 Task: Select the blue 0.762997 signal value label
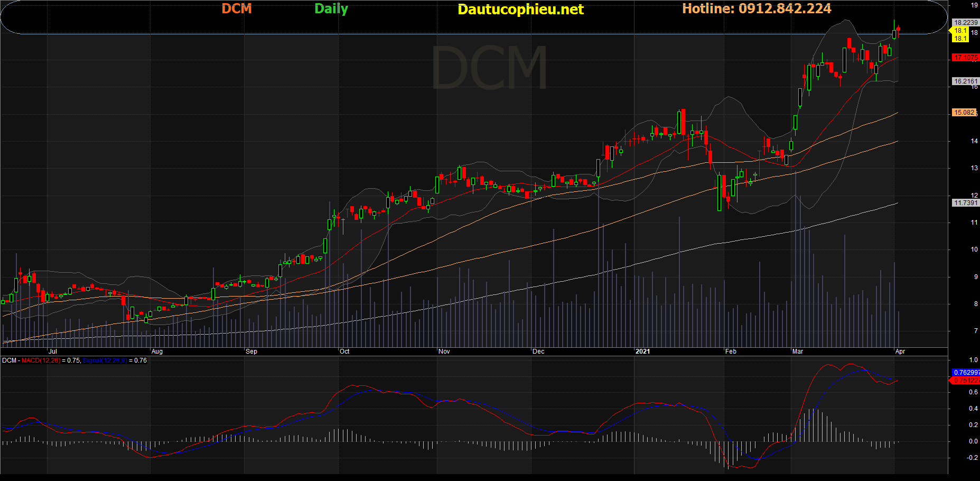(966, 373)
